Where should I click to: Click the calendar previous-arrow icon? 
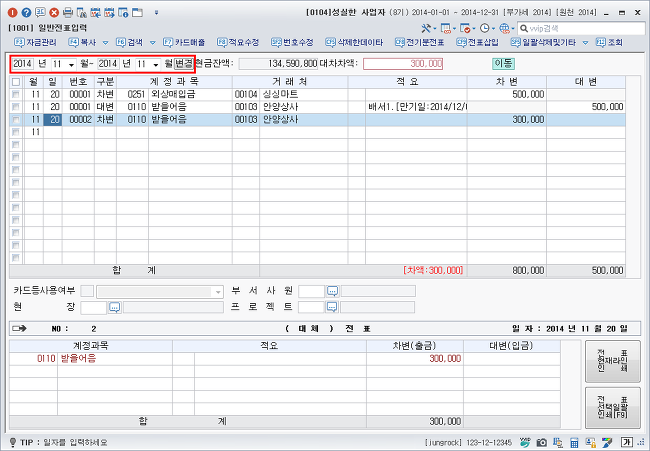click(x=96, y=12)
